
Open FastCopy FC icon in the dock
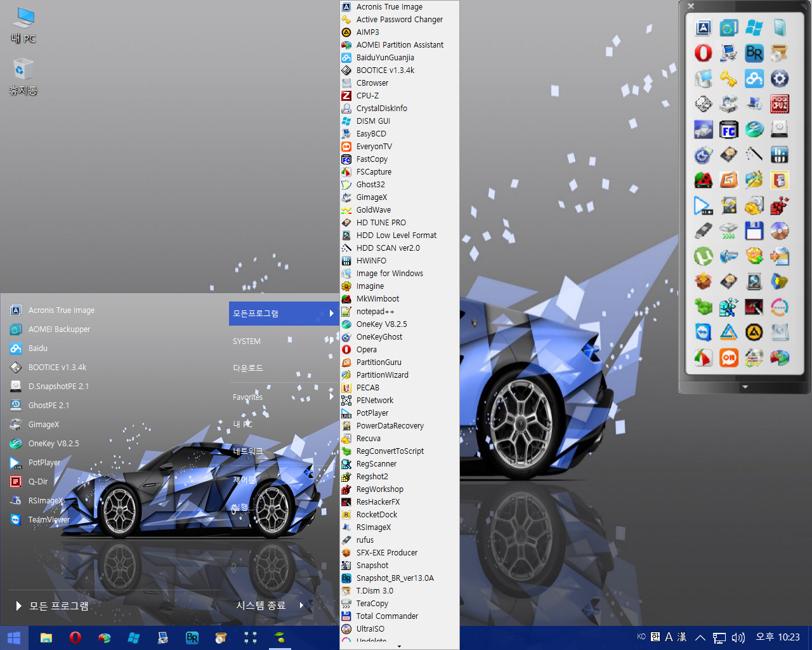pos(728,129)
